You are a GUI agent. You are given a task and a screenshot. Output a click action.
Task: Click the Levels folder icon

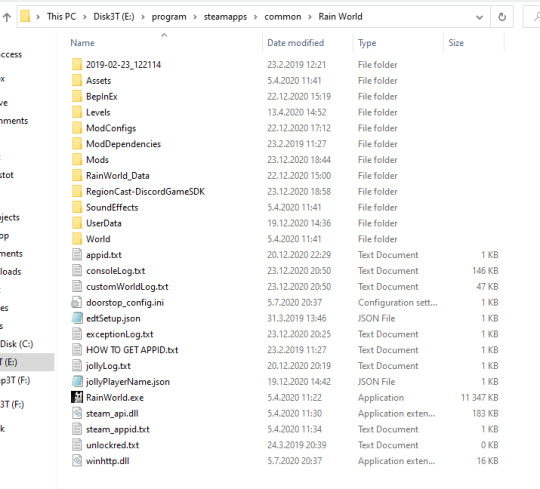coord(77,112)
